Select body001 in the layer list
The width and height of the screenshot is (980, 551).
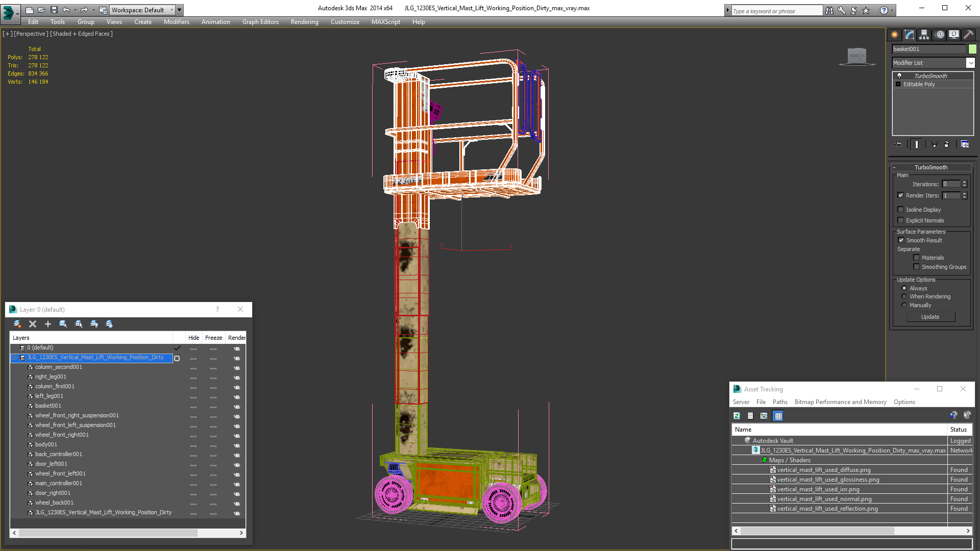(x=46, y=444)
